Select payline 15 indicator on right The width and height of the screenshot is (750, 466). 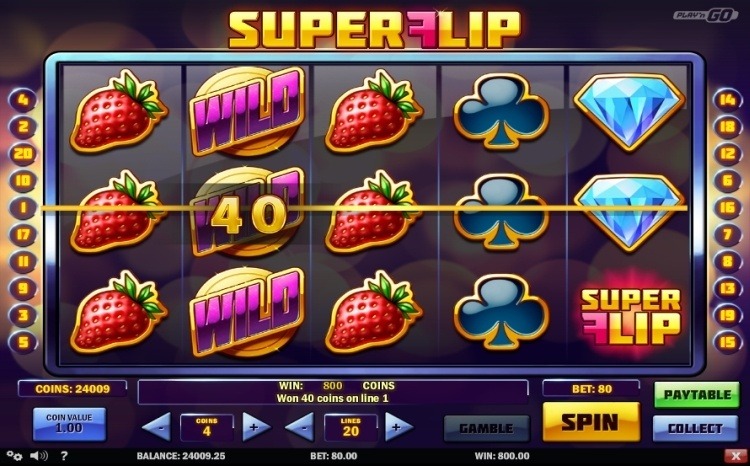pyautogui.click(x=727, y=342)
